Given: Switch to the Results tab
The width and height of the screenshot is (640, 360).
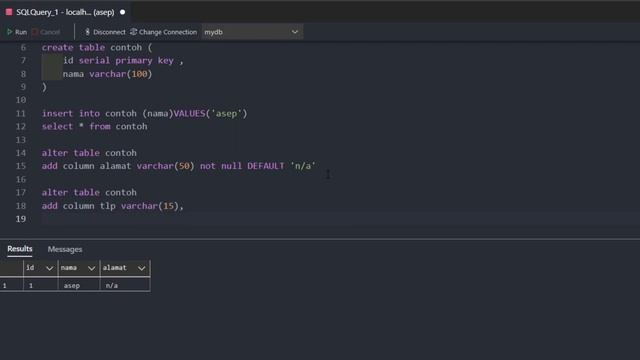Looking at the screenshot, I should 20,249.
